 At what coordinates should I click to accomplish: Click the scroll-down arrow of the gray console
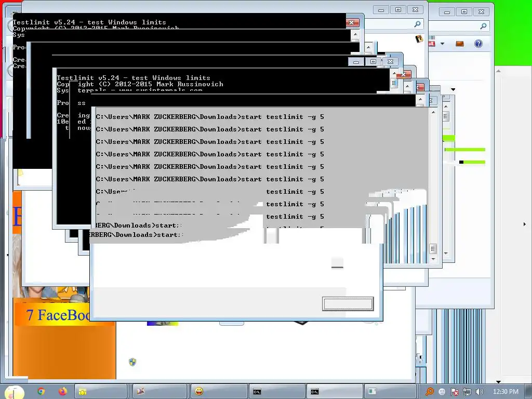[x=433, y=259]
